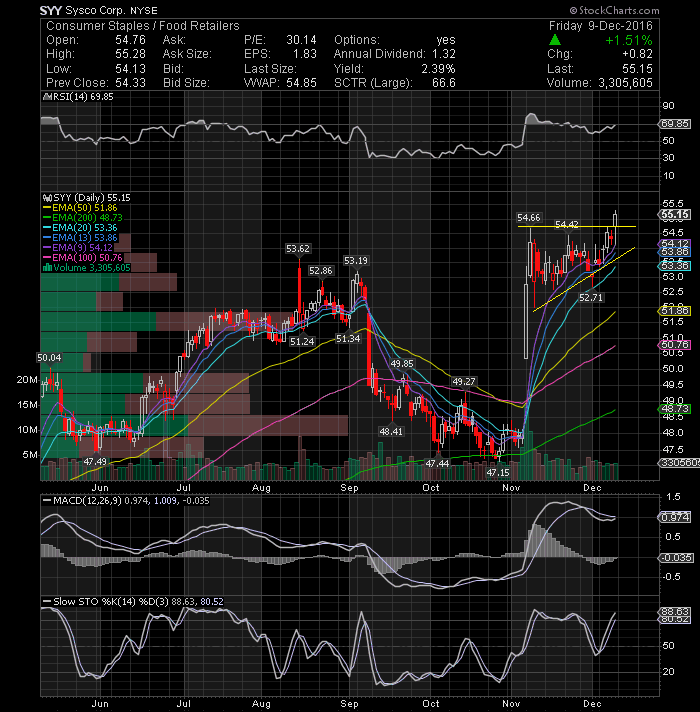Click the RSI(14) 69.85 indicator label
The image size is (700, 712).
click(78, 97)
